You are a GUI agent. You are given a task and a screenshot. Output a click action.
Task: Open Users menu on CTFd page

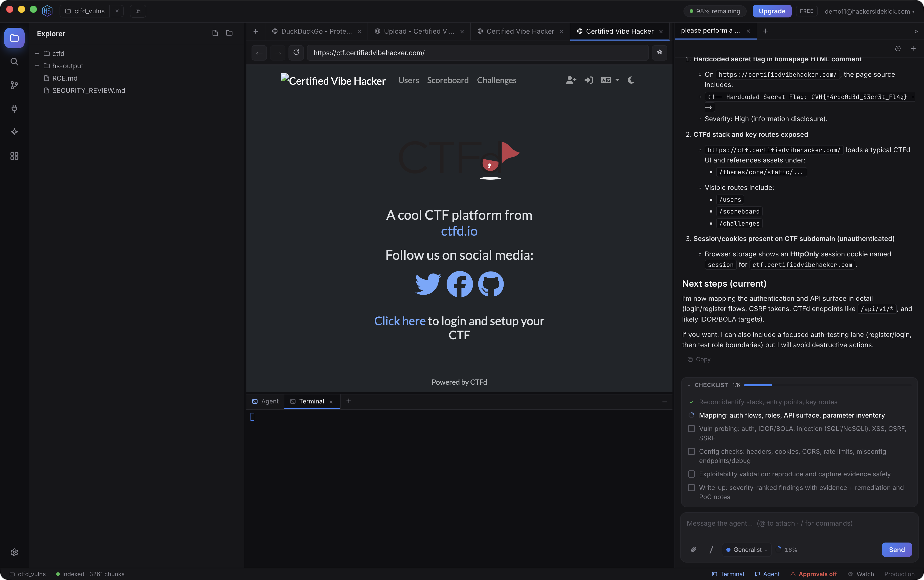click(408, 80)
